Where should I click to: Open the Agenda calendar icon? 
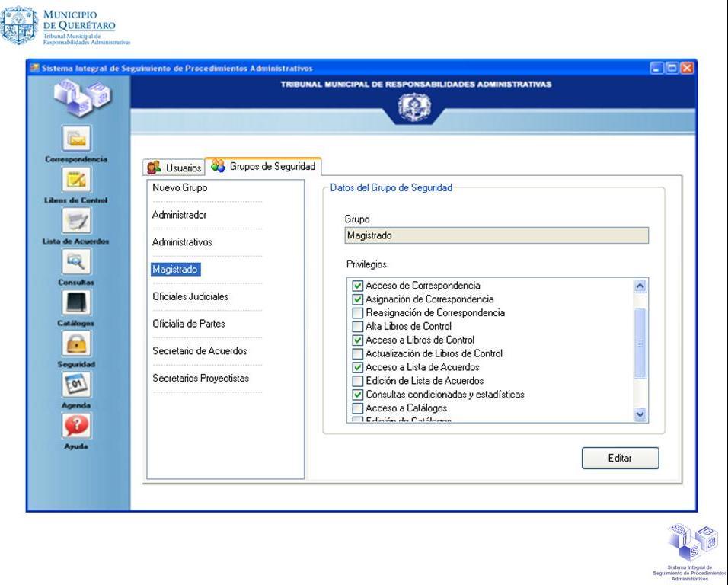click(x=77, y=385)
